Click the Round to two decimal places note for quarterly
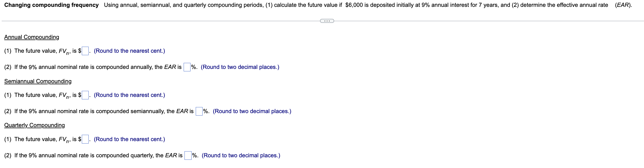The height and width of the screenshot is (168, 644). point(241,155)
